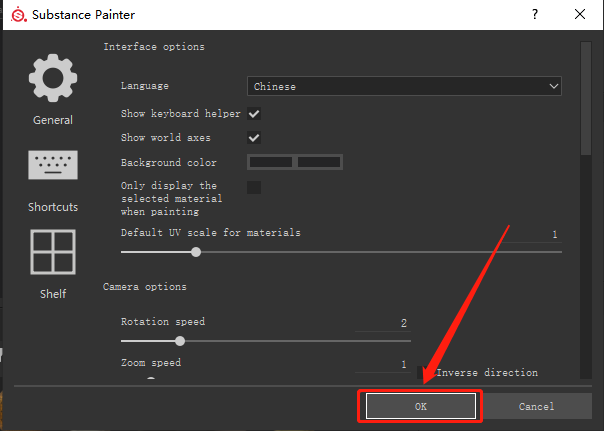
Task: Toggle the Inverse direction checkbox
Action: pyautogui.click(x=422, y=372)
